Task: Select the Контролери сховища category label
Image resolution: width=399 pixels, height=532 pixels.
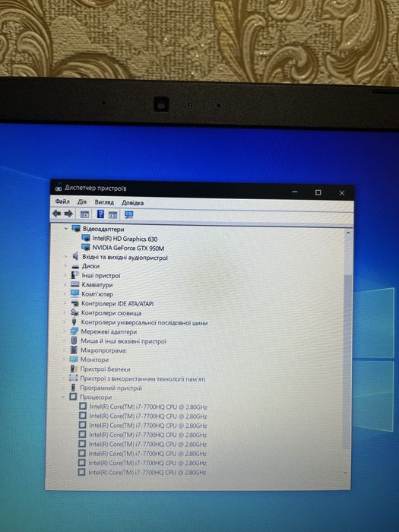Action: [x=111, y=313]
